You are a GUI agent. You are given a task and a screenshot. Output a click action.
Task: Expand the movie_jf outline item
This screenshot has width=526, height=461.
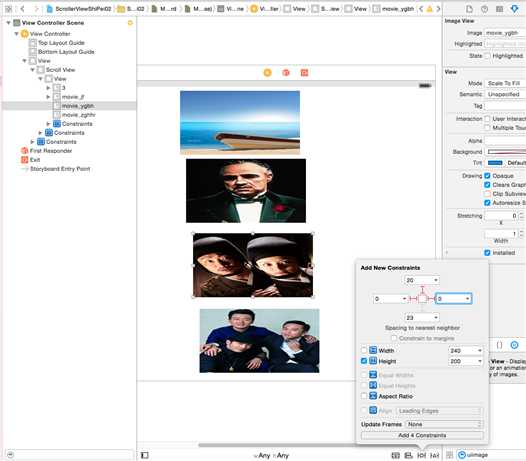point(48,97)
